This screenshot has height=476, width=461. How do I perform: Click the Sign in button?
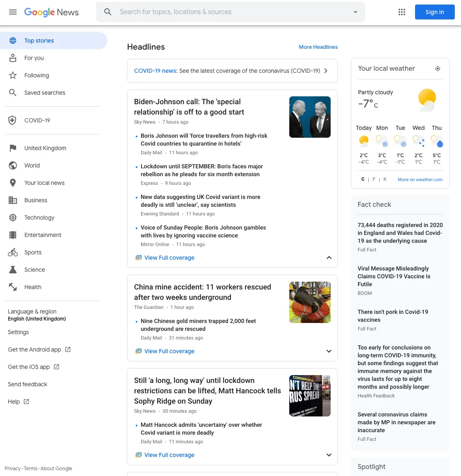click(435, 12)
